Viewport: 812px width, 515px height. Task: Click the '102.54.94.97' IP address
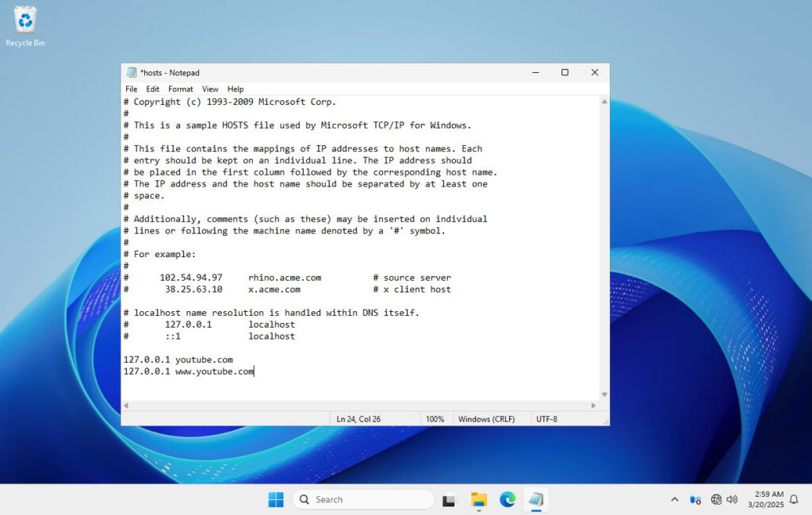(x=191, y=278)
